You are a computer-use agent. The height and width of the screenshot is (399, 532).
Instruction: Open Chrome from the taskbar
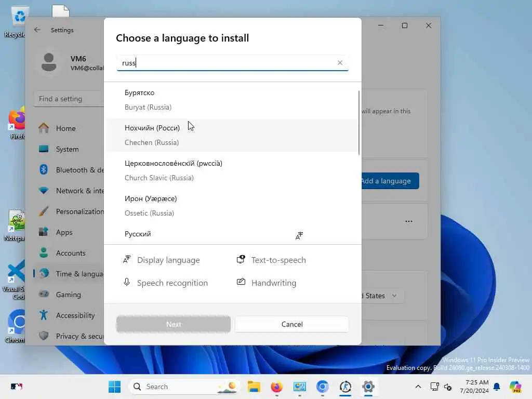[322, 387]
